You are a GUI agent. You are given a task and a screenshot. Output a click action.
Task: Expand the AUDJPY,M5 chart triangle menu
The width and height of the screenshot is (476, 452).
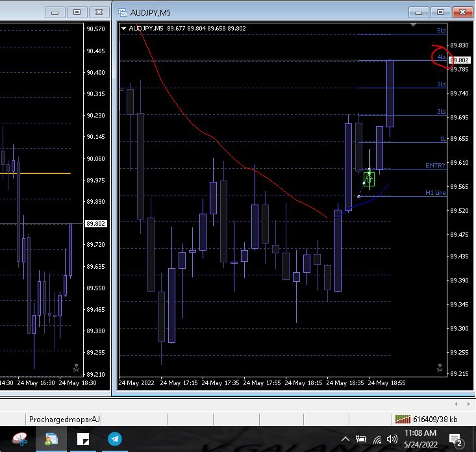pos(123,28)
